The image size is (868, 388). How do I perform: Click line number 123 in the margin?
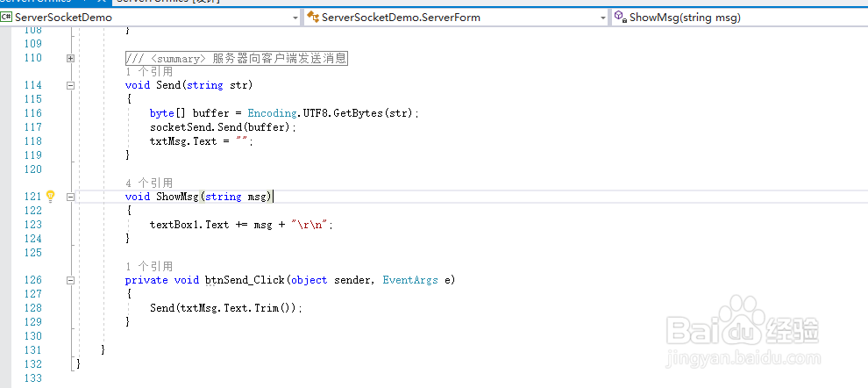coord(33,225)
